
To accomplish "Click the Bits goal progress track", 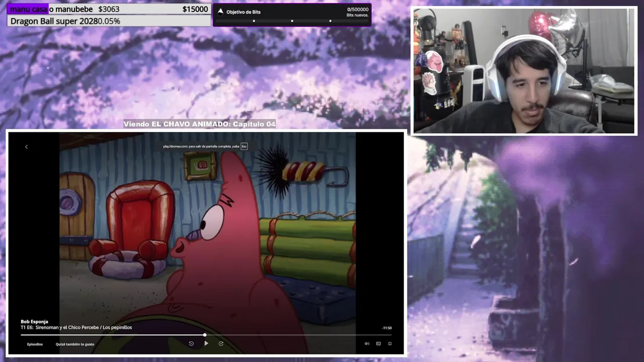I will click(x=292, y=21).
